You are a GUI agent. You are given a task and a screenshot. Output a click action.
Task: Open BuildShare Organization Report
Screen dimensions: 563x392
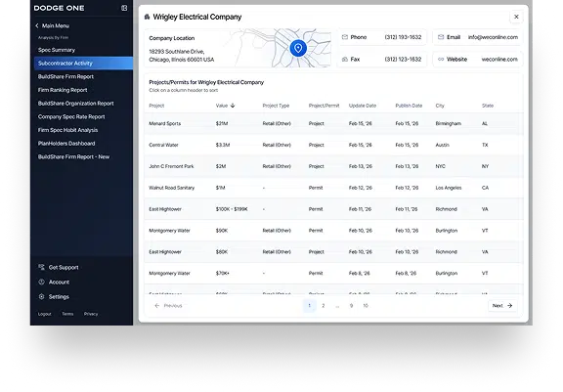76,104
